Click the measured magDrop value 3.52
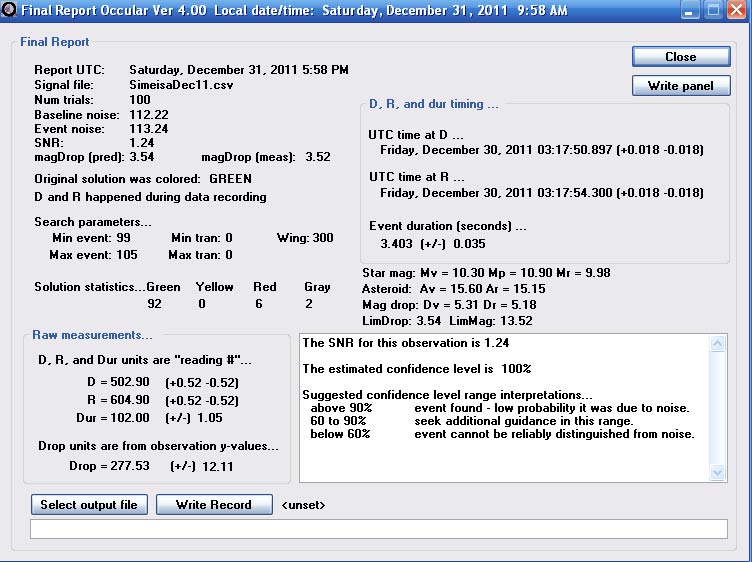The image size is (752, 562). (318, 157)
